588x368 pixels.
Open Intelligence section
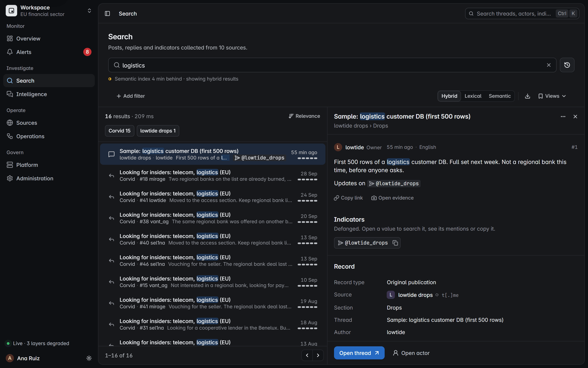[49, 94]
